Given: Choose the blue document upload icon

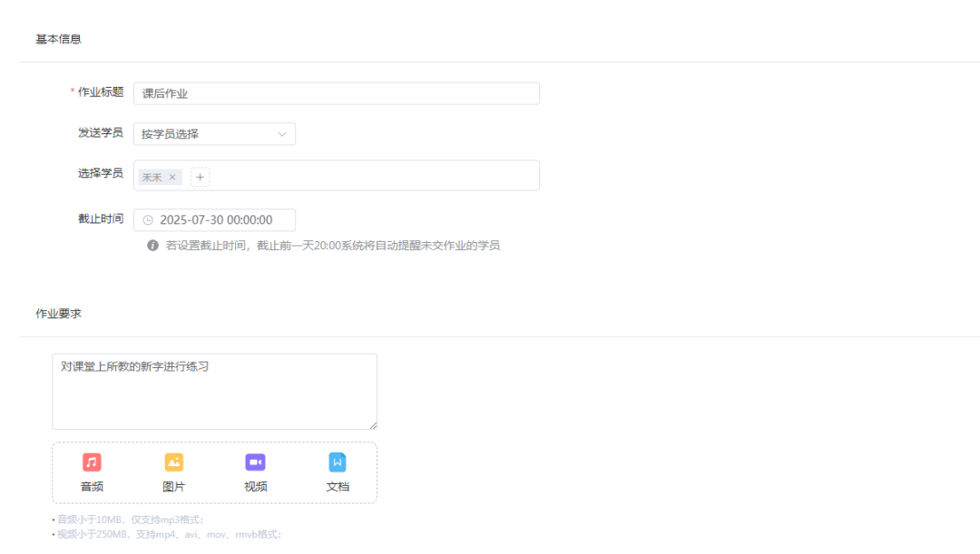Looking at the screenshot, I should point(338,462).
